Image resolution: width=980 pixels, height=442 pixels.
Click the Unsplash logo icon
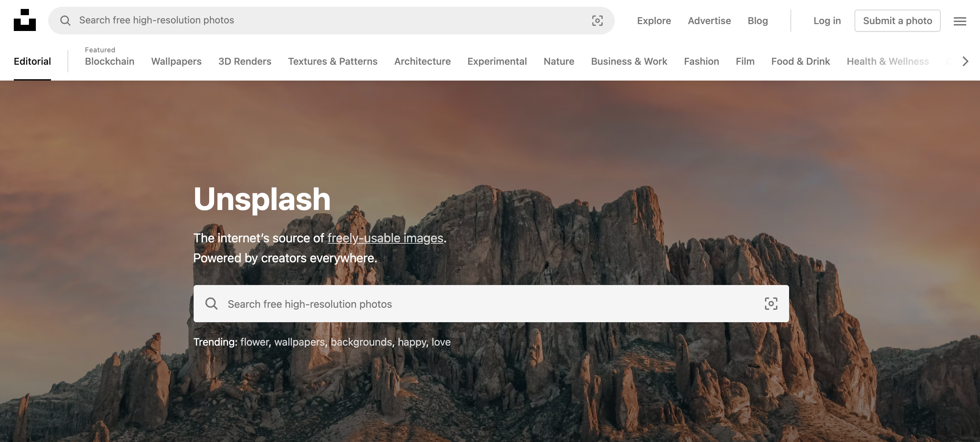pyautogui.click(x=25, y=20)
